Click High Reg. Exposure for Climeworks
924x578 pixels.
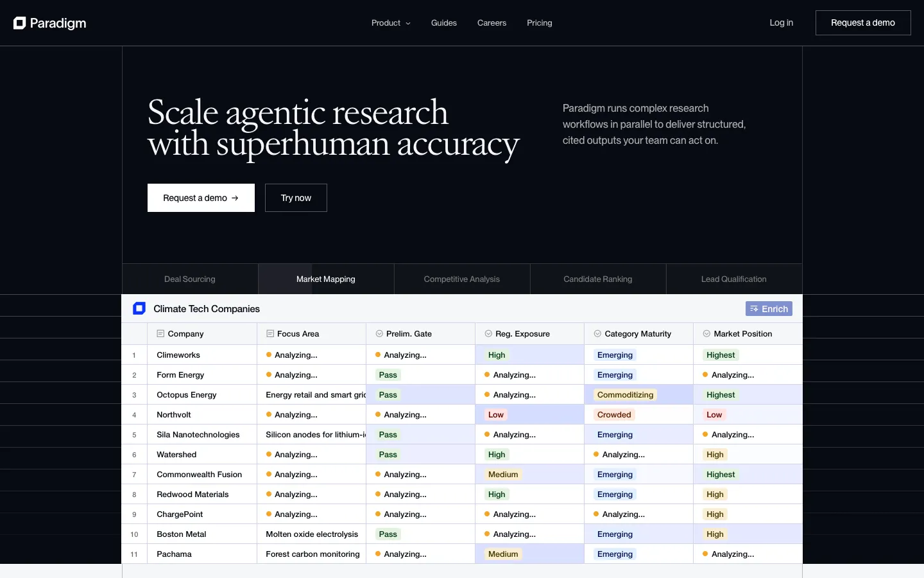tap(497, 355)
